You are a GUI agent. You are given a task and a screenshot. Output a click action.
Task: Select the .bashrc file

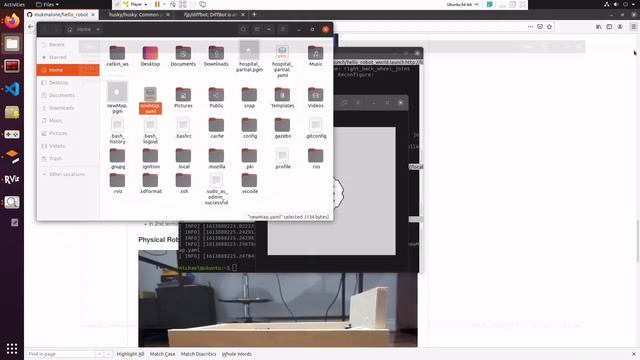[x=183, y=128]
